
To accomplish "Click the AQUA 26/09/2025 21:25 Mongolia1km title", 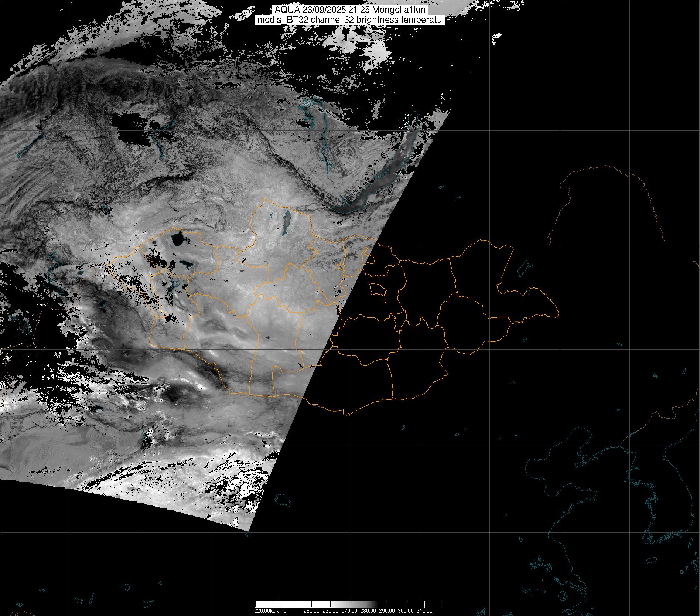I will [349, 10].
